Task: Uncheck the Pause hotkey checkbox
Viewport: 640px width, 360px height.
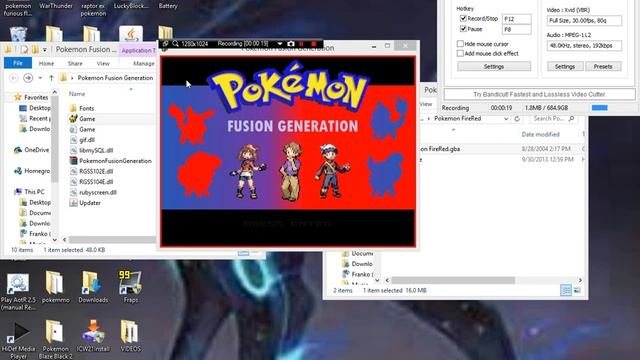Action: point(463,29)
